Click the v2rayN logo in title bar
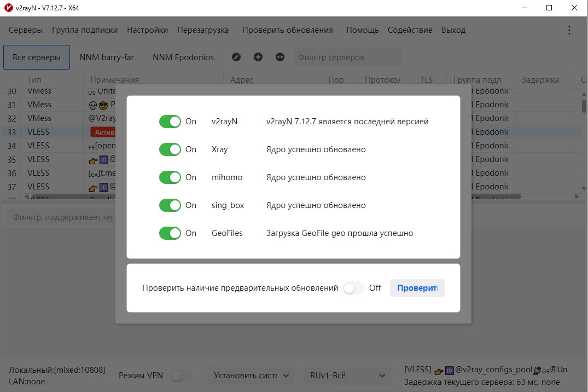 click(8, 8)
